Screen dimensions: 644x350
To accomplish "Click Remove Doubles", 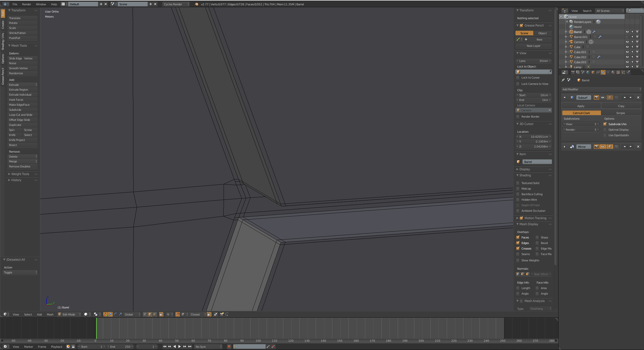I will click(x=22, y=166).
